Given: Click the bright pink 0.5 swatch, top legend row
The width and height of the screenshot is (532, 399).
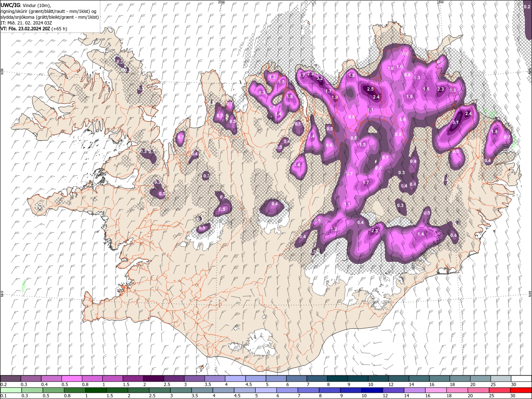Looking at the screenshot, I should click(x=71, y=379).
